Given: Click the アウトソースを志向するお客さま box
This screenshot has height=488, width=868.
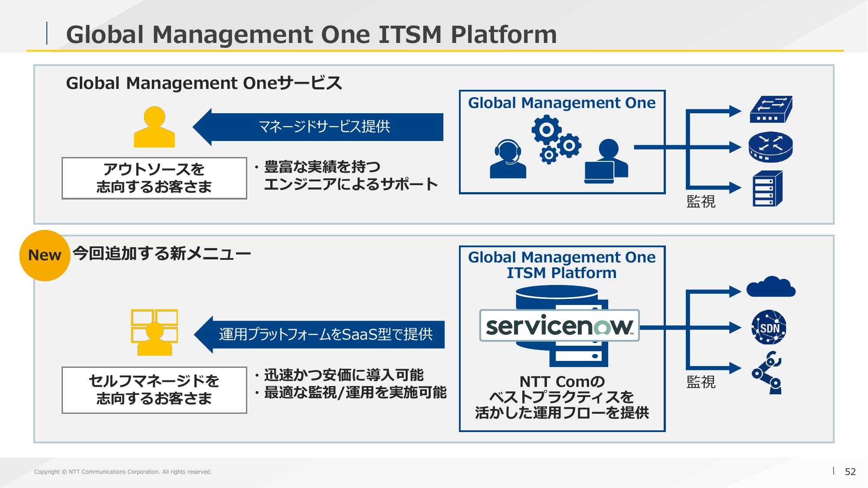Looking at the screenshot, I should pyautogui.click(x=154, y=178).
